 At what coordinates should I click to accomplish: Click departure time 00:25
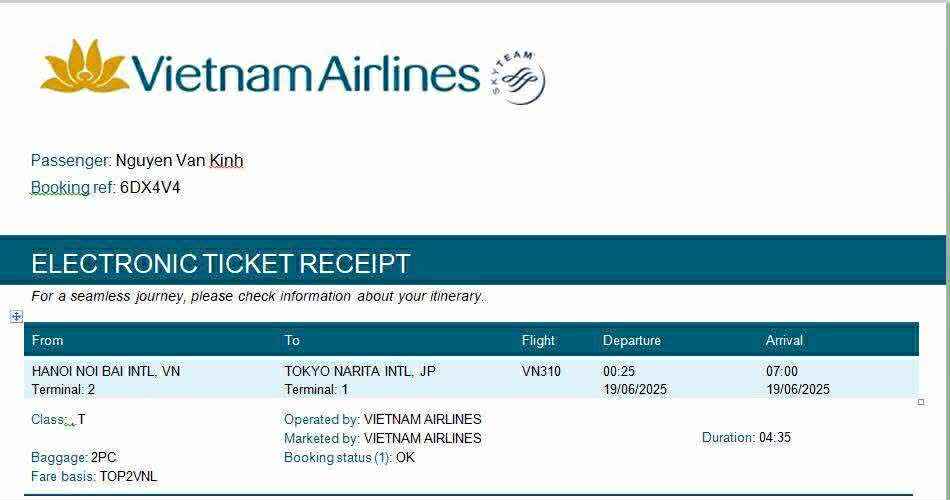coord(619,371)
